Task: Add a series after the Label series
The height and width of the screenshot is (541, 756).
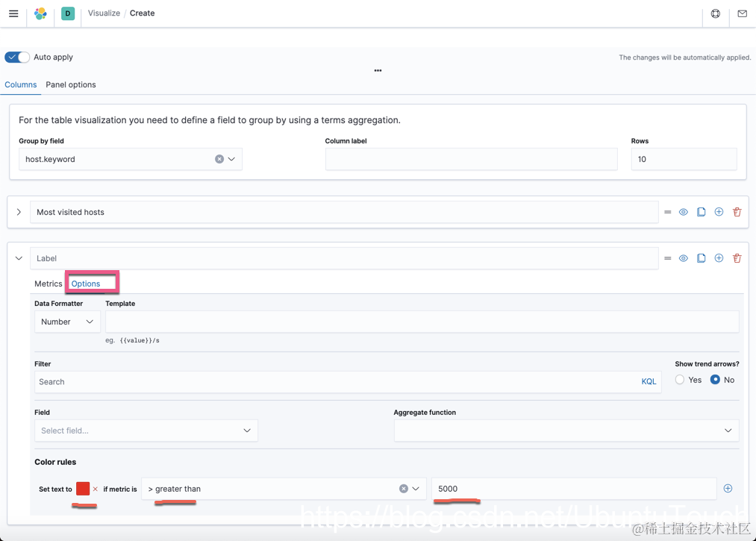Action: 719,258
